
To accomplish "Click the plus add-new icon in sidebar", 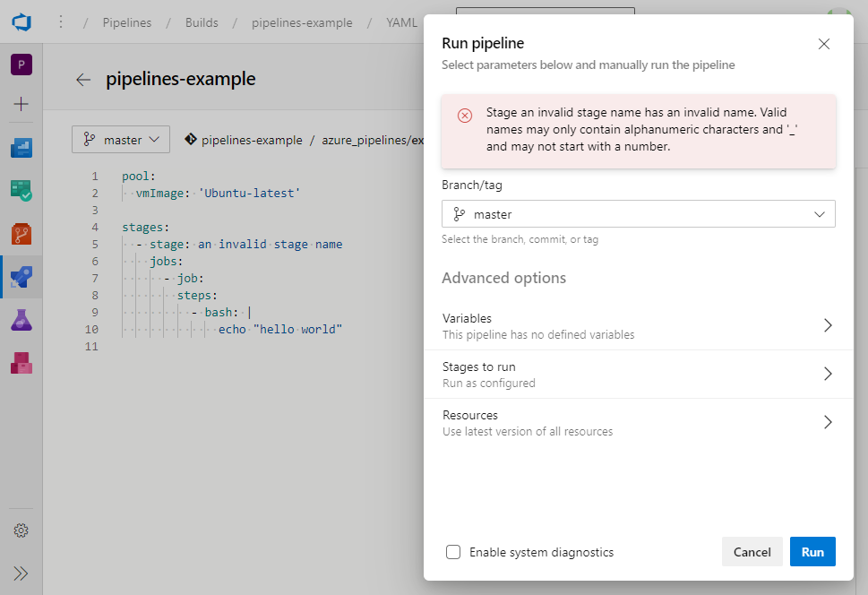I will click(x=21, y=104).
